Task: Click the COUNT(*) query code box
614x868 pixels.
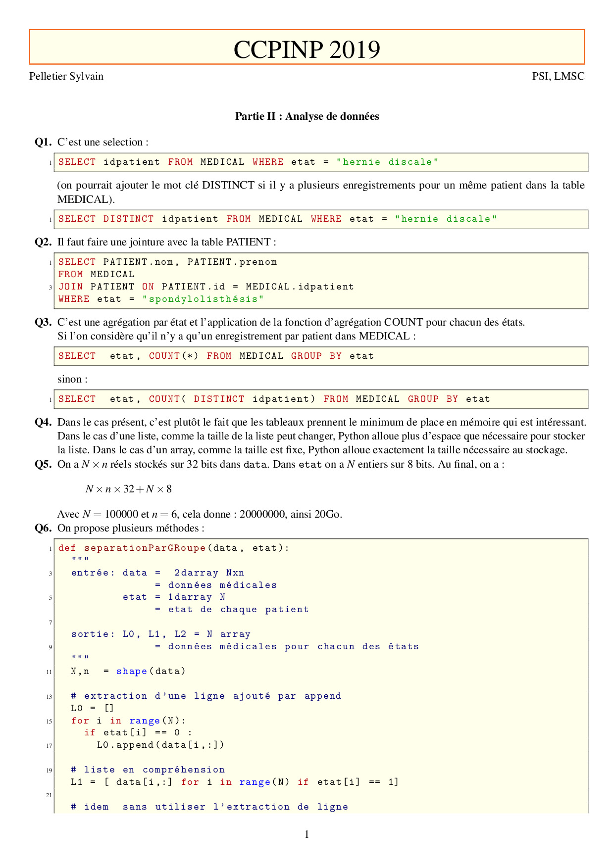Action: tap(320, 356)
